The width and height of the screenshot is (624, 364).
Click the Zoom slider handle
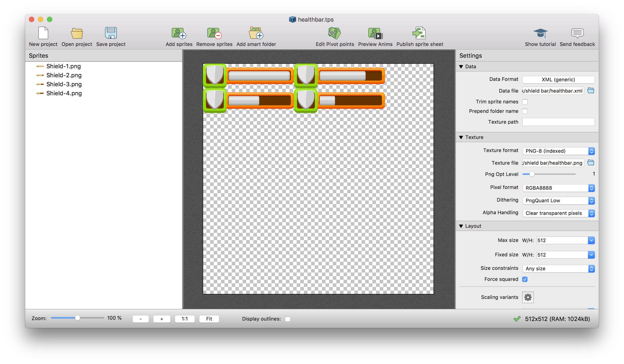click(77, 318)
